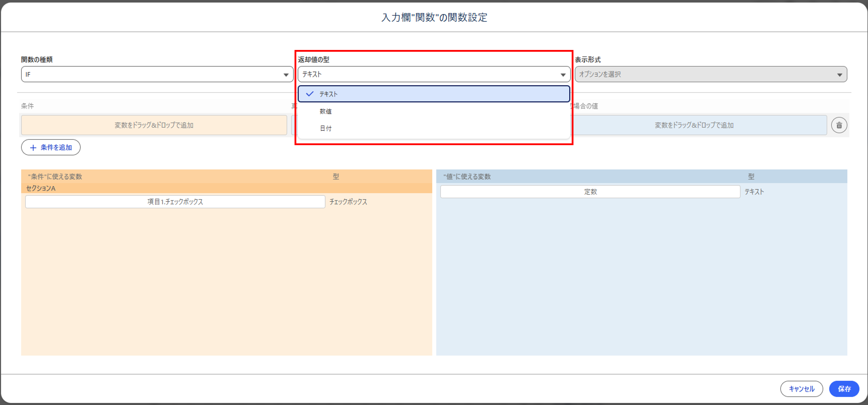Select the 項目1.チェックボックス variable
This screenshot has height=405, width=868.
(x=175, y=202)
